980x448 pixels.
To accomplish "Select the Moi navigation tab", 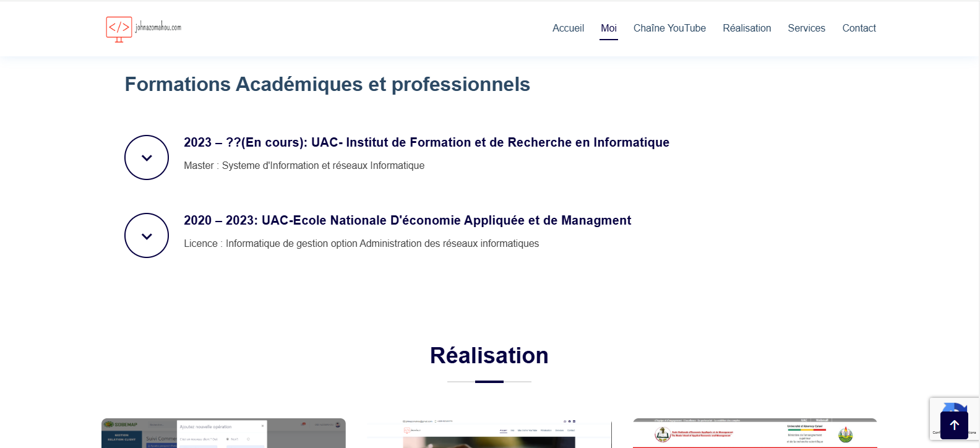I will click(609, 28).
